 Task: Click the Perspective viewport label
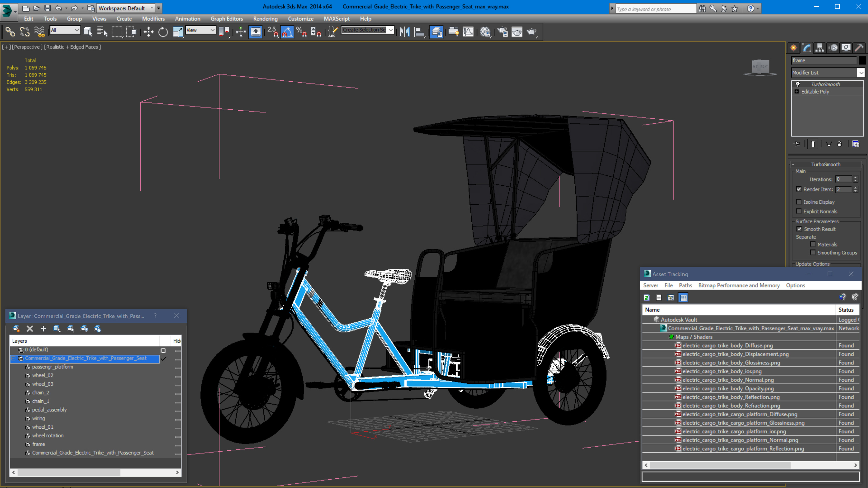27,47
